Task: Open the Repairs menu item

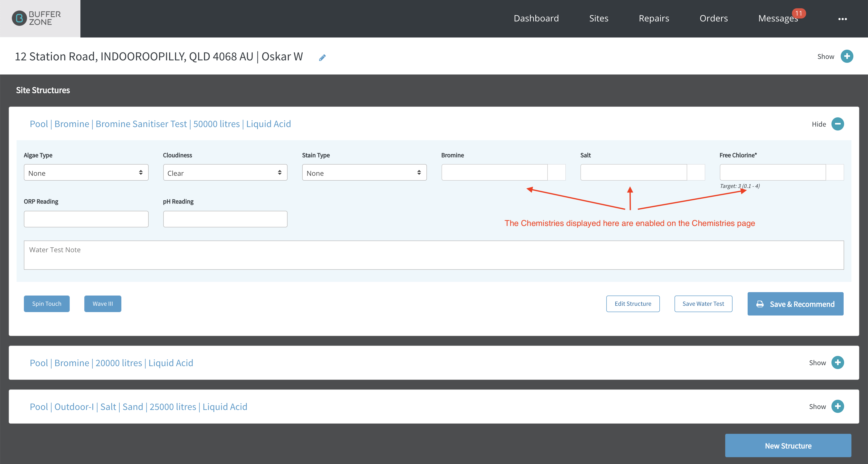Action: click(x=654, y=18)
